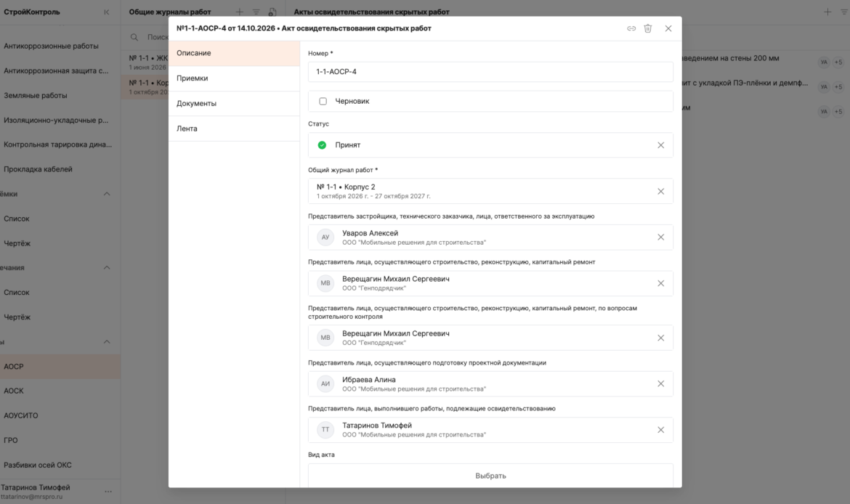Go to Разбивки осей ОКС
The height and width of the screenshot is (504, 850).
click(60, 465)
